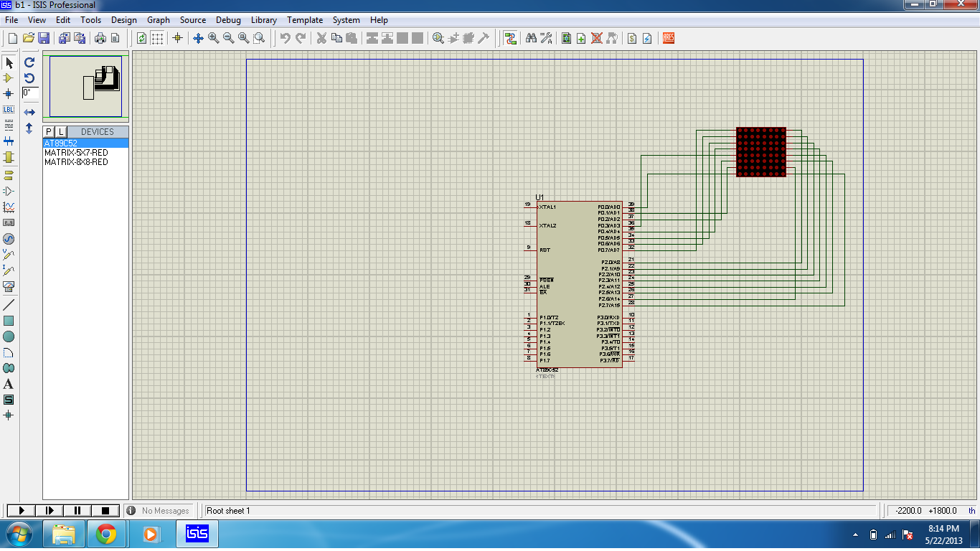This screenshot has height=551, width=980.
Task: Open the Debug menu
Action: [228, 20]
